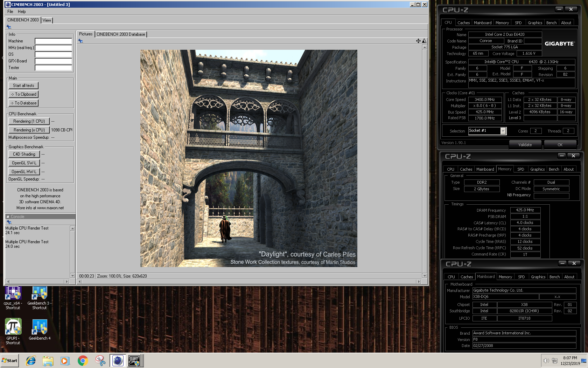Select the Pictures tab
Viewport: 588px width, 368px height.
pos(86,34)
